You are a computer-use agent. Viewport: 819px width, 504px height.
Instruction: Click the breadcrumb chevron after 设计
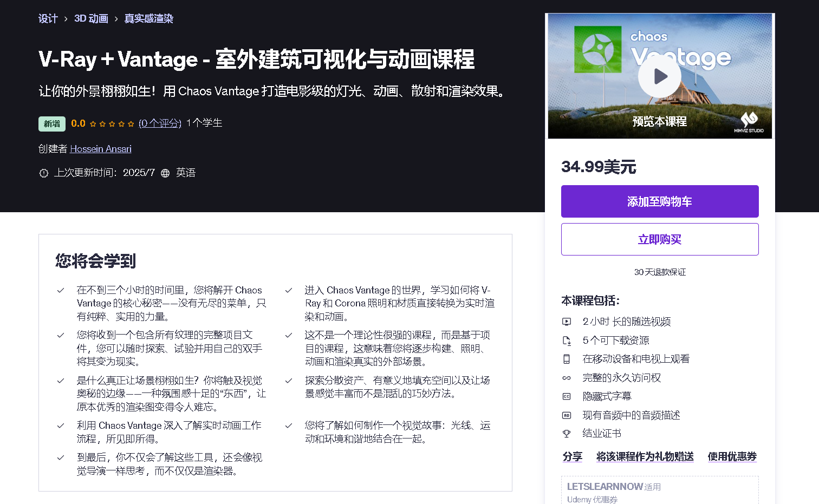[x=66, y=19]
